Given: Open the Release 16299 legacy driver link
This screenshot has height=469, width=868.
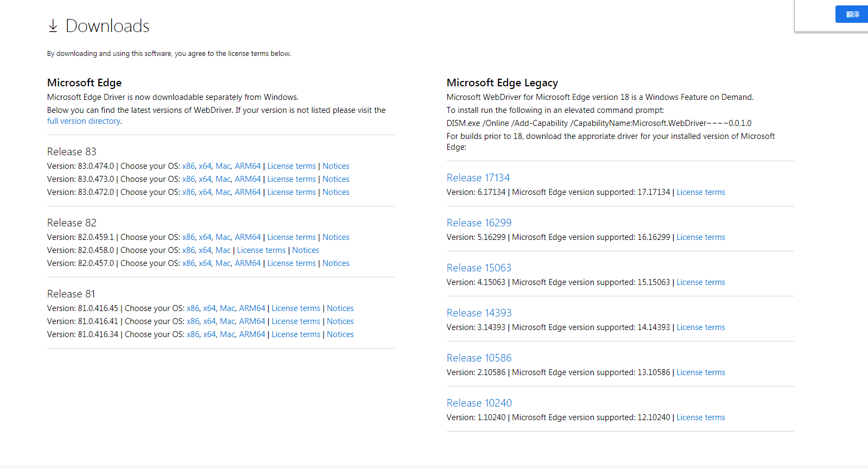Looking at the screenshot, I should coord(479,223).
